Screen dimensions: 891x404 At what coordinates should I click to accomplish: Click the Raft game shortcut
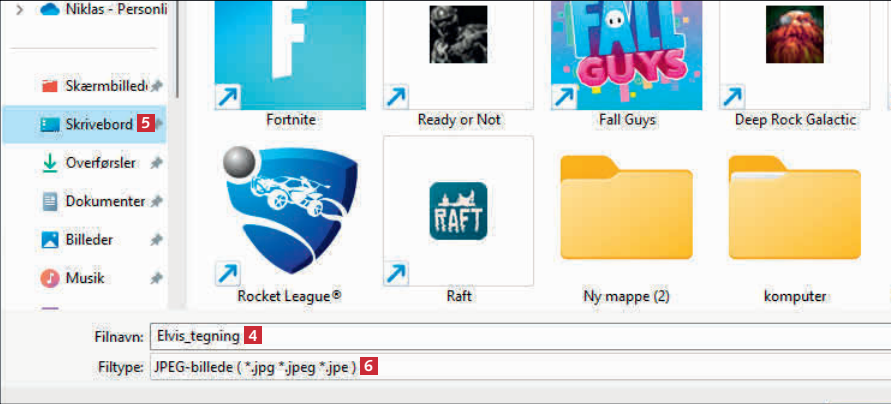[458, 211]
